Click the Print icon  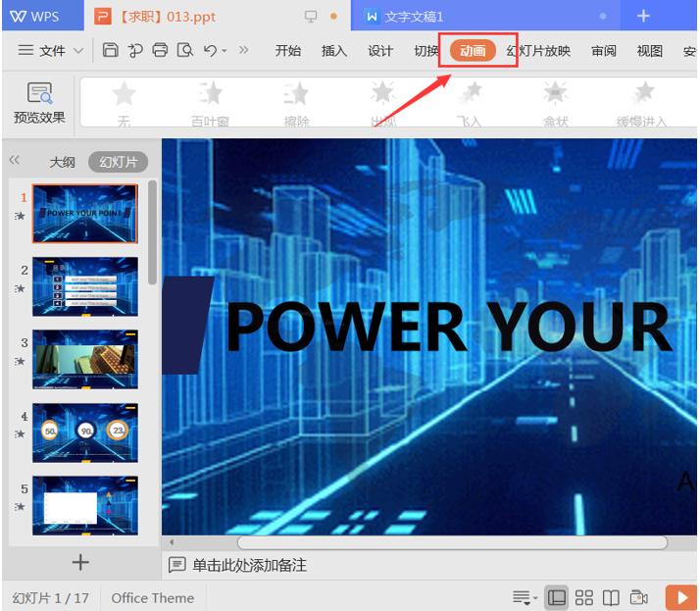pos(160,50)
